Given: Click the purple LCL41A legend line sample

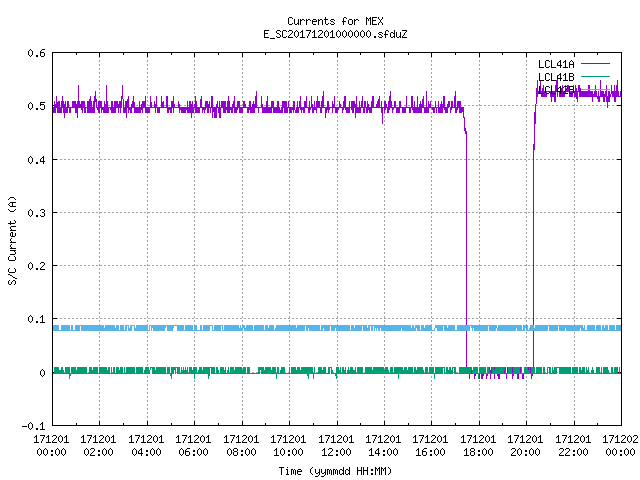Looking at the screenshot, I should tap(595, 64).
